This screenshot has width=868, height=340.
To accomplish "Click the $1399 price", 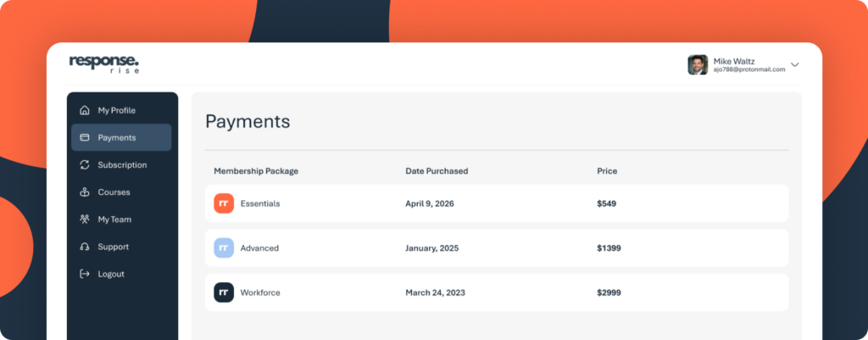I will click(609, 248).
